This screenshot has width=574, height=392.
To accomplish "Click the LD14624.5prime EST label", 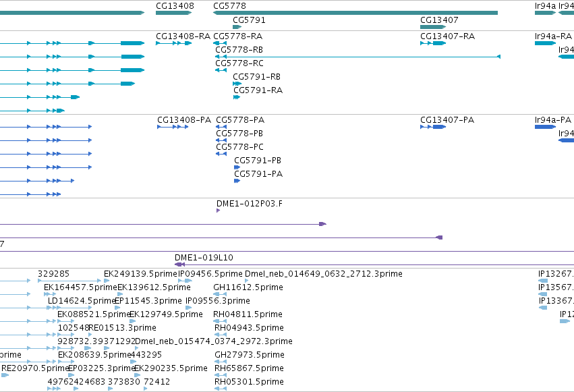I will click(x=82, y=301).
